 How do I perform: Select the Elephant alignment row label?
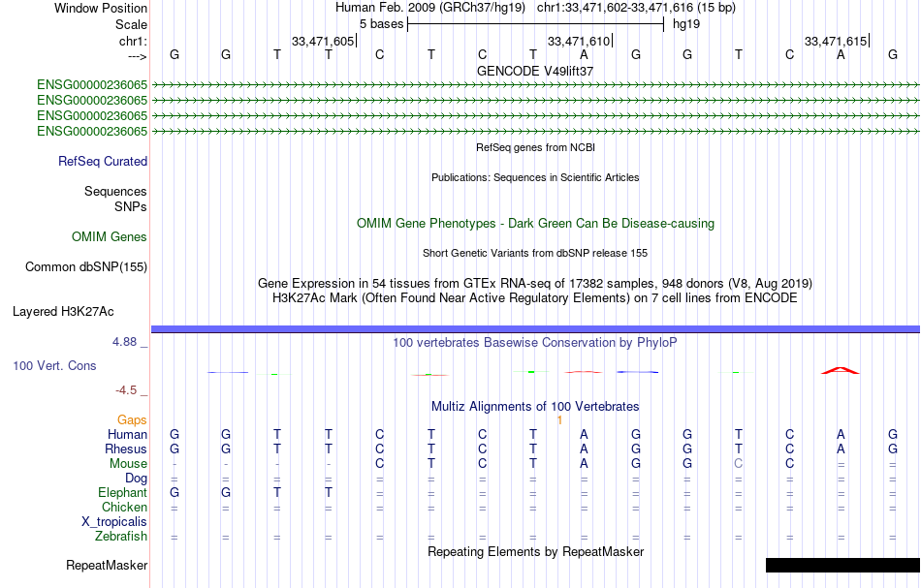pos(123,492)
